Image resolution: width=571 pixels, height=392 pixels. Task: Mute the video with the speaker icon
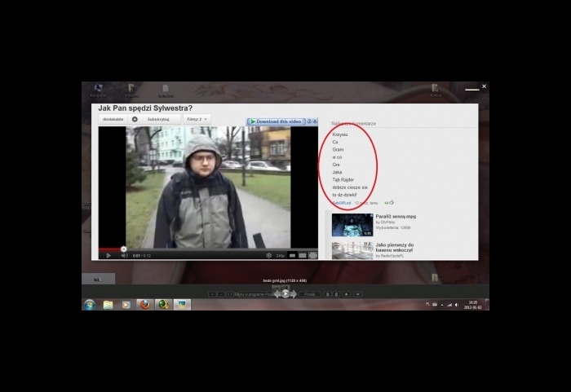(x=124, y=255)
